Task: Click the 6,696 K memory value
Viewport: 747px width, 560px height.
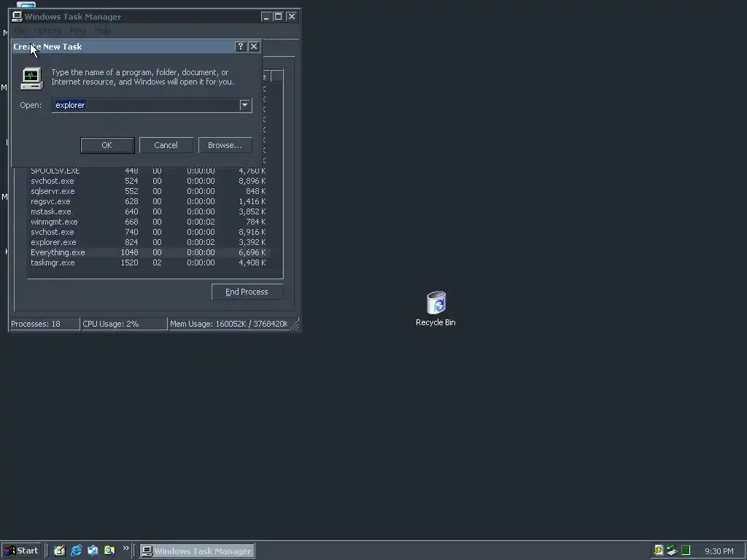Action: point(252,252)
